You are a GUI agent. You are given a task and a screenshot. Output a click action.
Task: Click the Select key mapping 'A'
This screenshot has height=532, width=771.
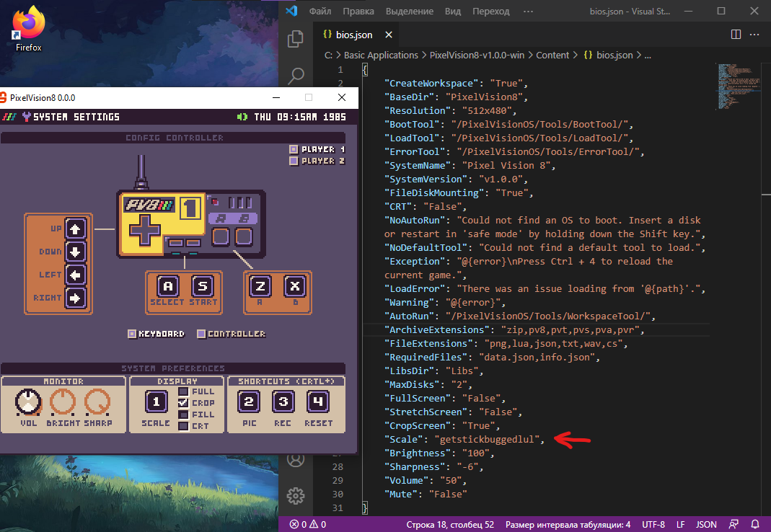pos(167,286)
